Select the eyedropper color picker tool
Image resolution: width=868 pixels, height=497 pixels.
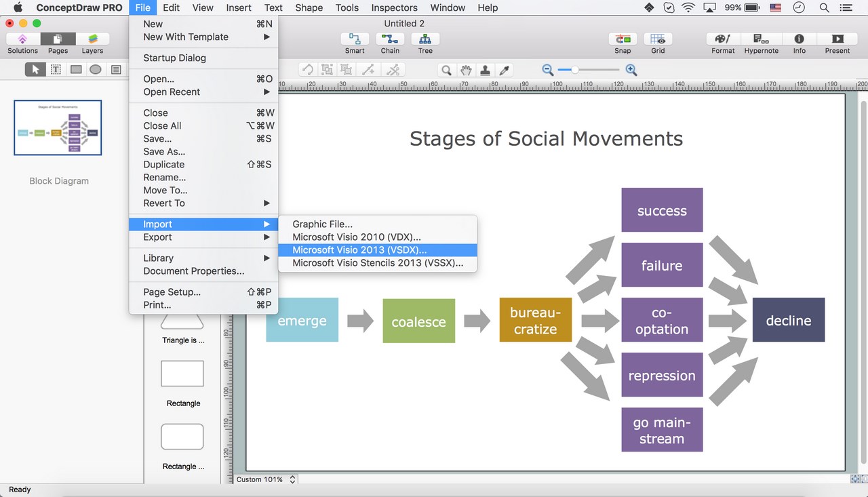[x=505, y=69]
